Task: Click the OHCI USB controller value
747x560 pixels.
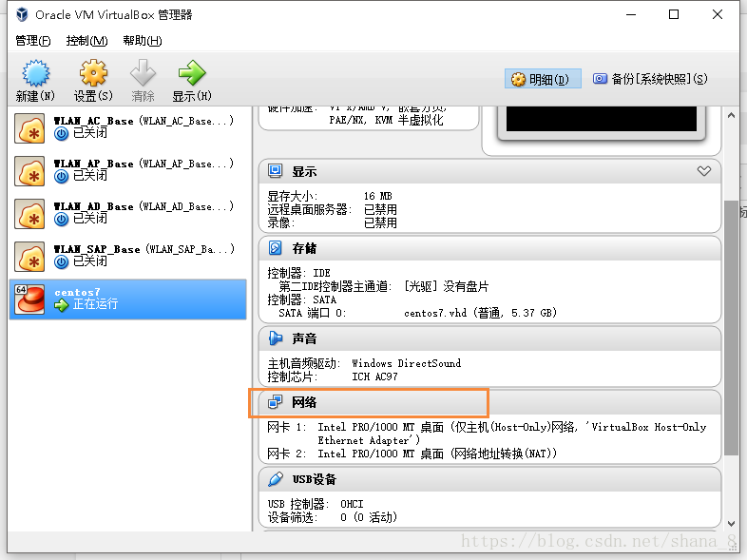Action: (x=352, y=504)
